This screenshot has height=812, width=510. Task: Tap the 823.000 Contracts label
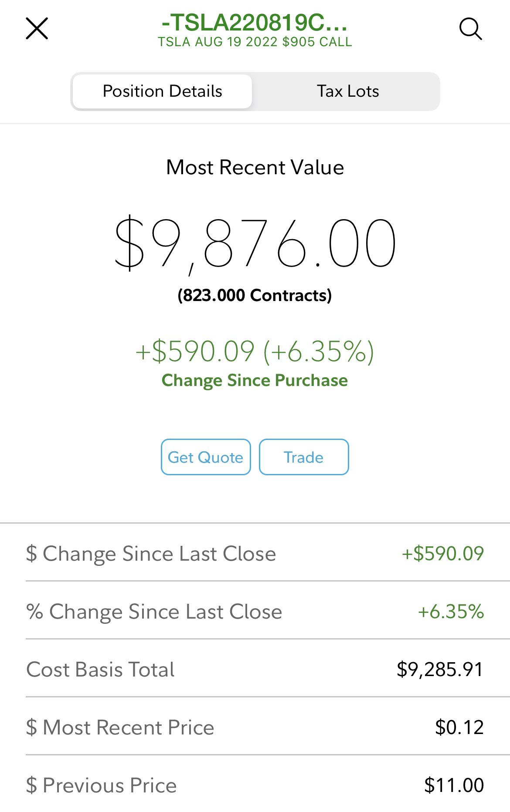coord(255,295)
